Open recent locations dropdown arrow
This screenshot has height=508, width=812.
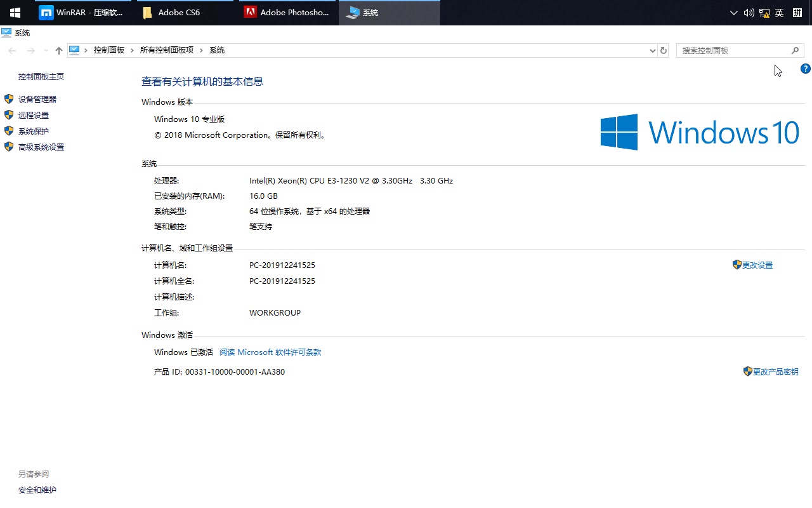pyautogui.click(x=45, y=50)
